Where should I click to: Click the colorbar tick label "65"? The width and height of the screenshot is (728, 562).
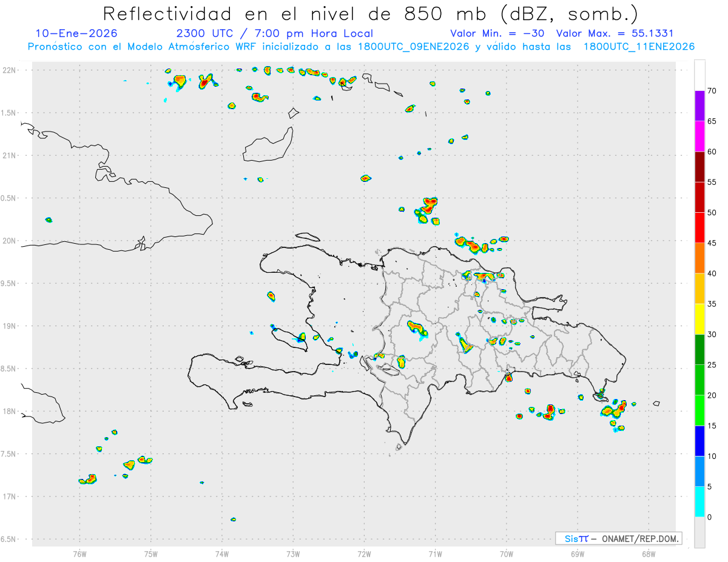click(x=712, y=121)
